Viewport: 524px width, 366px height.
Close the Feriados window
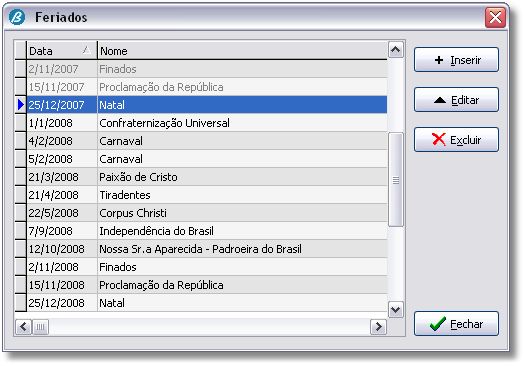point(495,17)
